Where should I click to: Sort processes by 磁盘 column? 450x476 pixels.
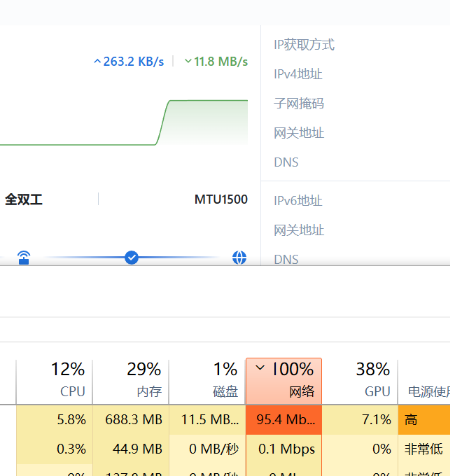207,381
